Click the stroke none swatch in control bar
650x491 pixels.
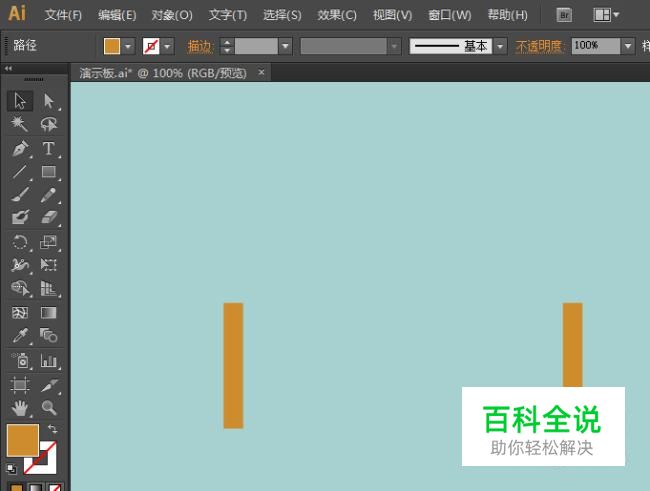(x=151, y=46)
